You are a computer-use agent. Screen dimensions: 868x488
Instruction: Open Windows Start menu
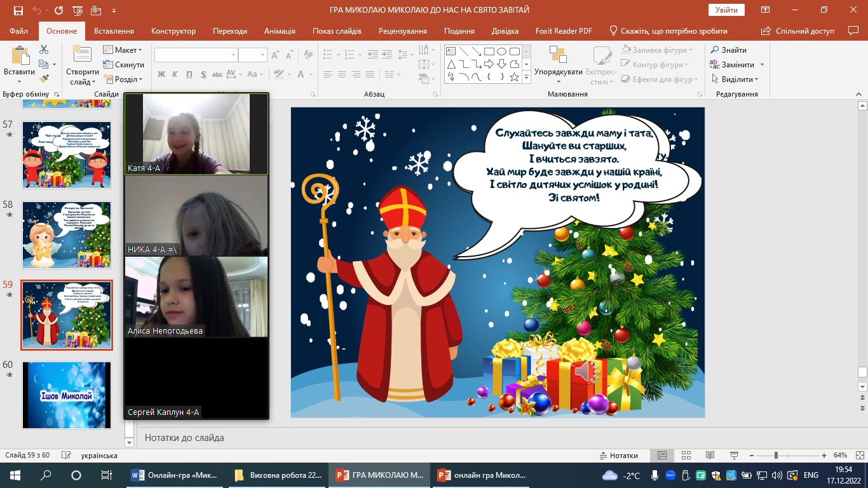(x=15, y=475)
